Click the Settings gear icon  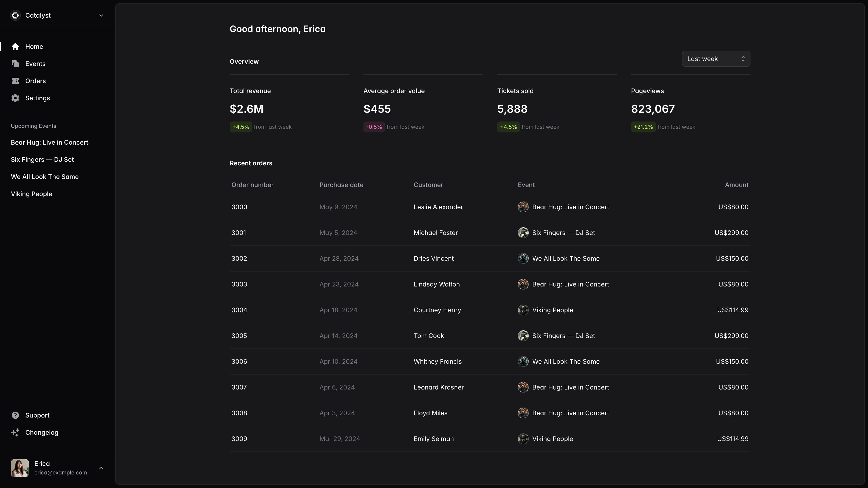15,98
